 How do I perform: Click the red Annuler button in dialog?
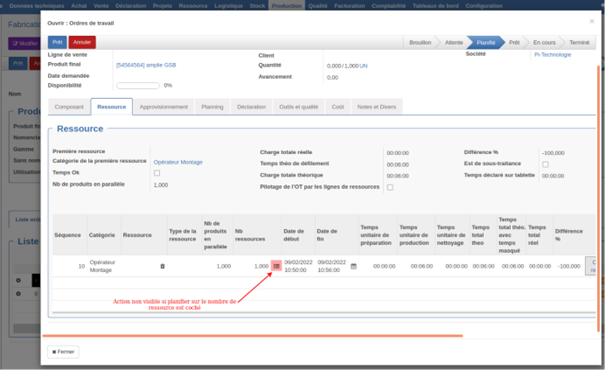point(82,42)
